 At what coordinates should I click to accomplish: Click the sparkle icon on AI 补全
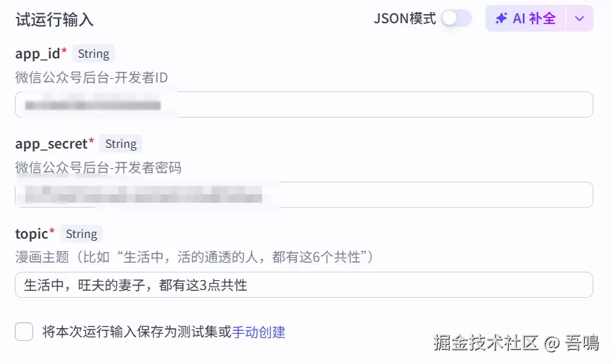[x=501, y=18]
